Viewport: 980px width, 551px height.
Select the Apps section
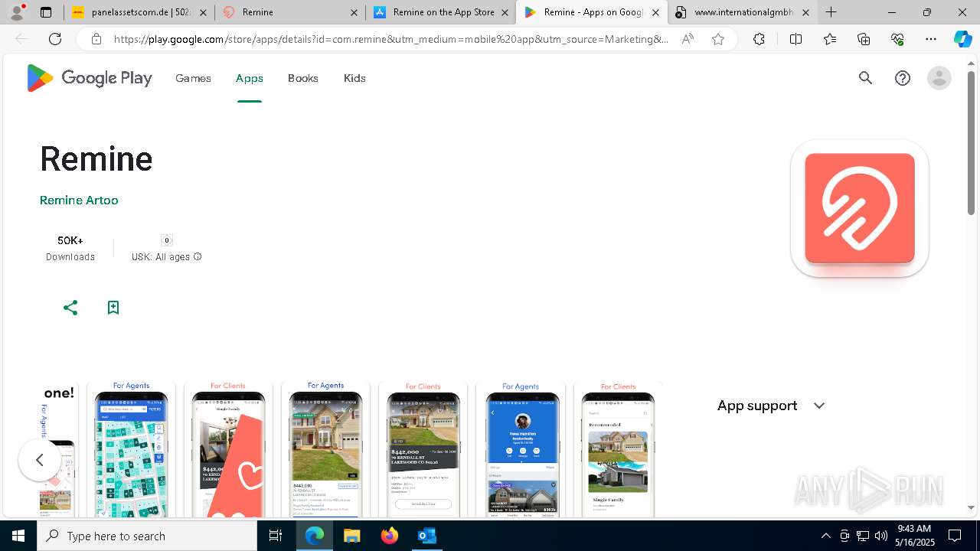(x=250, y=78)
